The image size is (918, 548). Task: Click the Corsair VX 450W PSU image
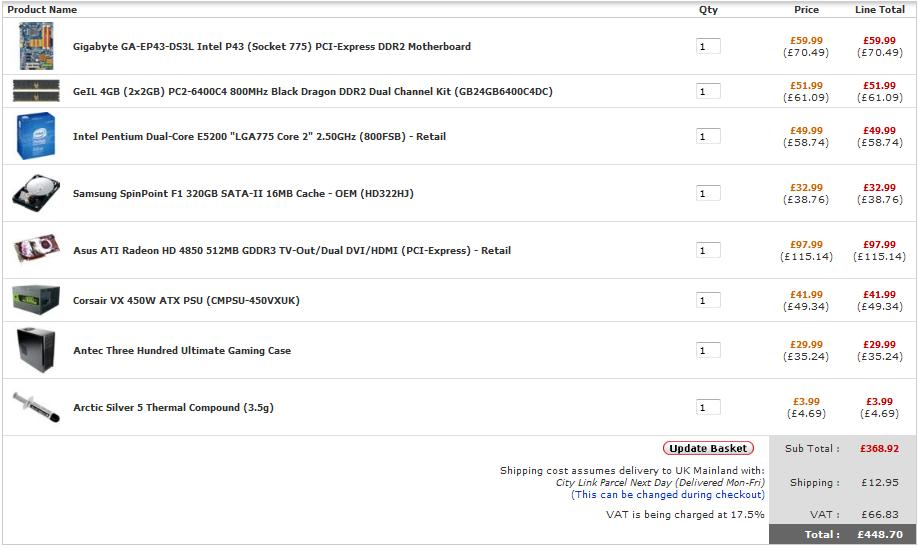coord(36,300)
